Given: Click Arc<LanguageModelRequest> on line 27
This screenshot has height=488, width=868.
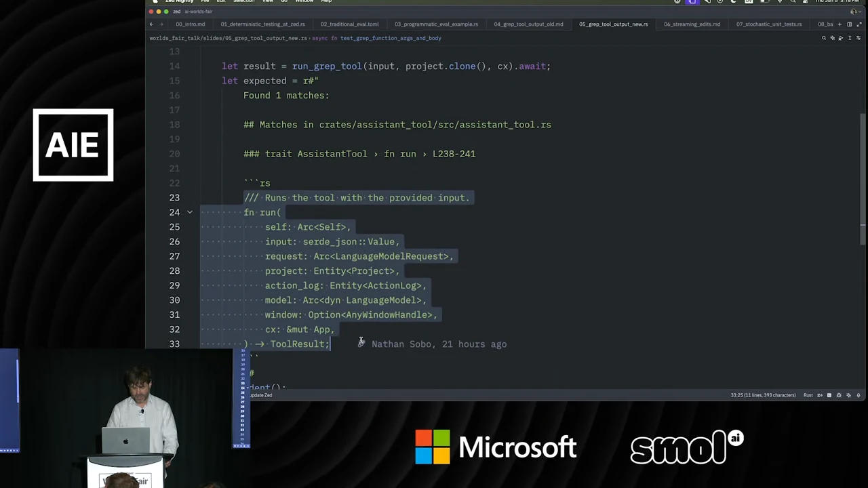Looking at the screenshot, I should (x=380, y=256).
